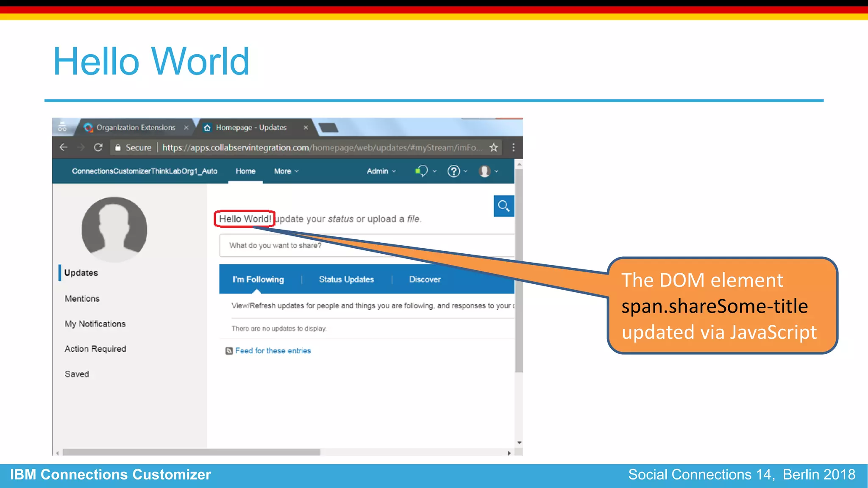Open the user avatar menu in navbar
This screenshot has width=868, height=488.
[x=484, y=171]
